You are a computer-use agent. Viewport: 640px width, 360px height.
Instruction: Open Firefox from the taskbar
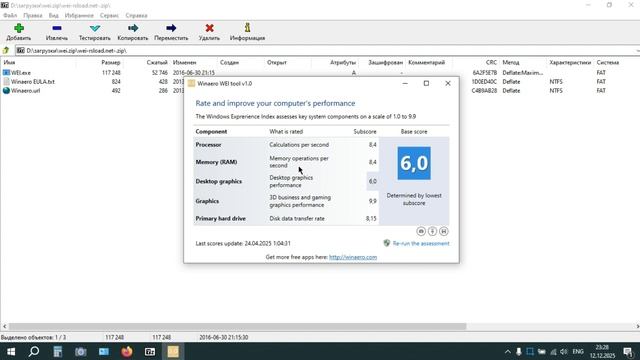point(127,351)
